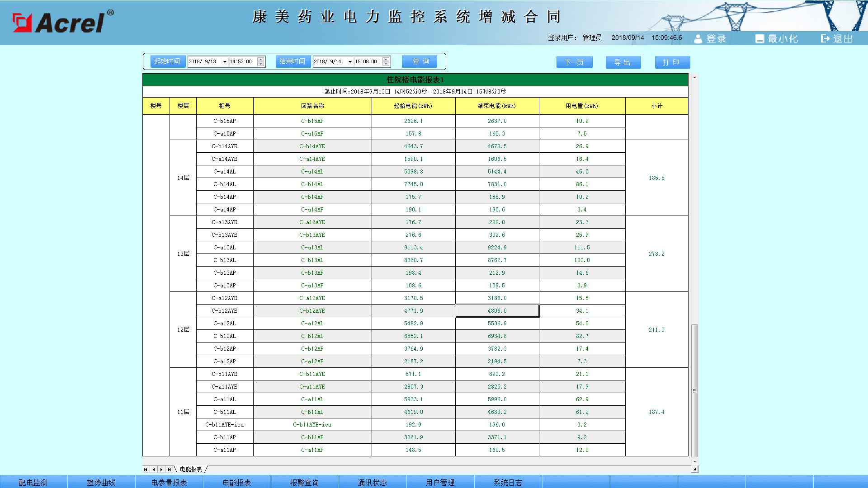Click the previous sheet navigation arrow
Viewport: 868px width, 488px height.
tap(154, 469)
